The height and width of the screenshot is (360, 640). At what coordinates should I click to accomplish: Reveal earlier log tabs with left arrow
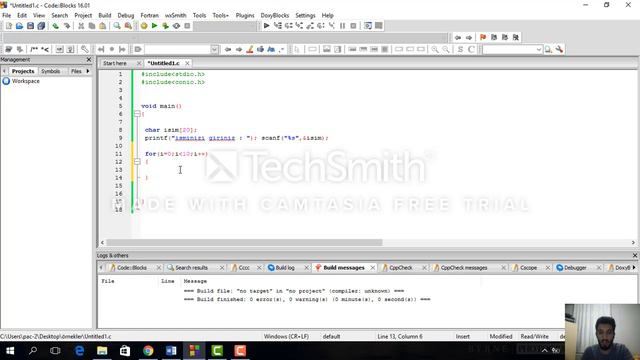pos(101,267)
